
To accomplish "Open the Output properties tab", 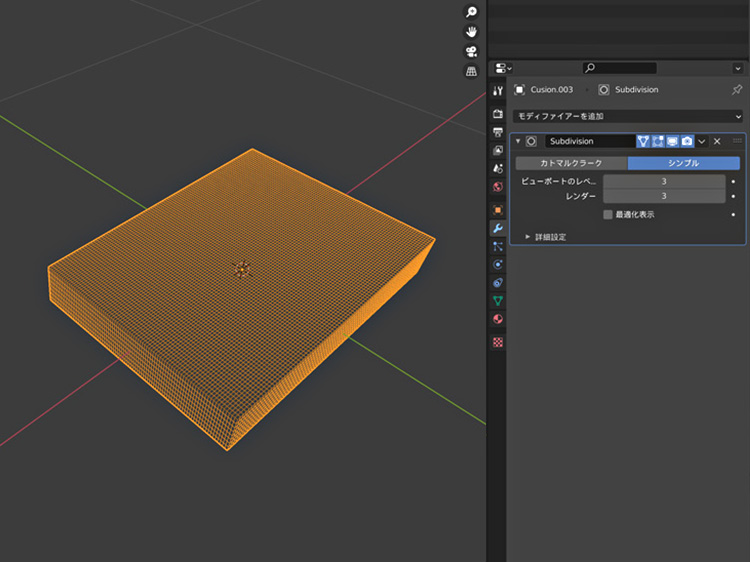I will click(498, 132).
